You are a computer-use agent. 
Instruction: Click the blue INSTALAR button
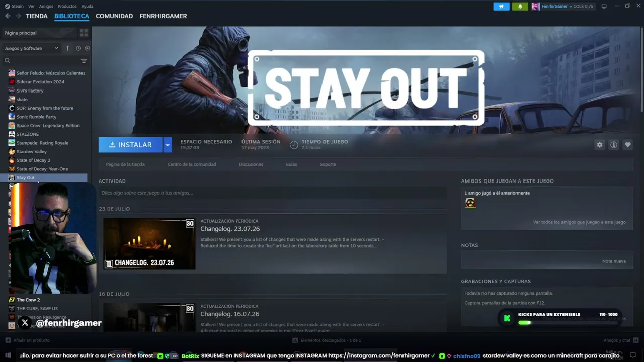pyautogui.click(x=130, y=145)
